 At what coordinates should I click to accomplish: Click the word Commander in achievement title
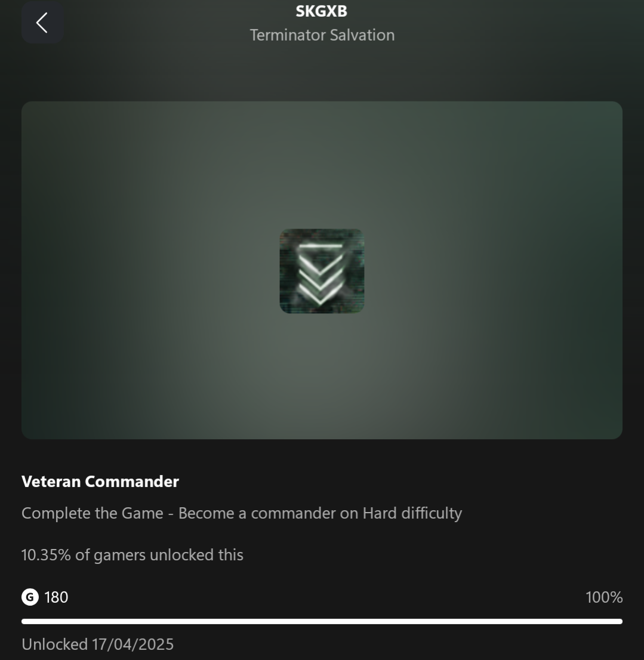132,482
